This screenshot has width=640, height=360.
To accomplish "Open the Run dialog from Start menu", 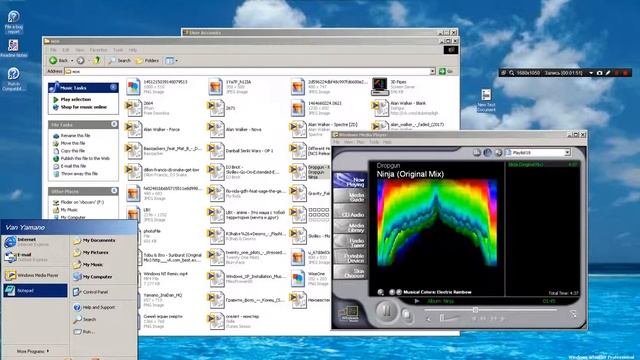I will coord(84,332).
